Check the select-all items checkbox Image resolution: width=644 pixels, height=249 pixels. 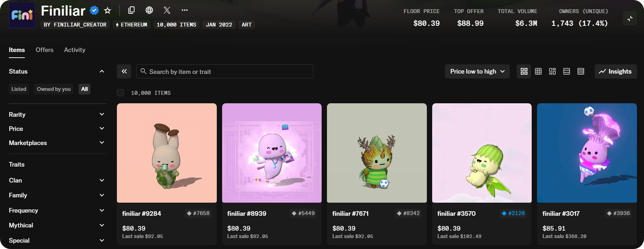click(120, 93)
